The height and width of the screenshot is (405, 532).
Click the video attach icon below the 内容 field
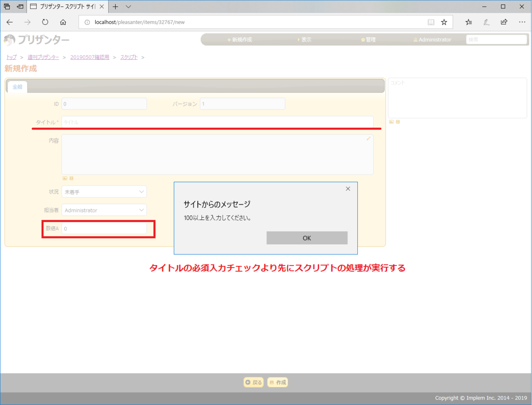[x=70, y=178]
